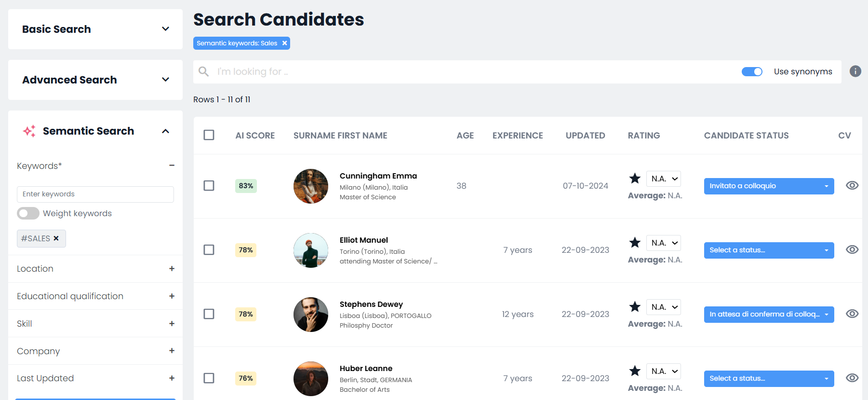
Task: View Stephens Dewey's CV eye icon
Action: (852, 314)
